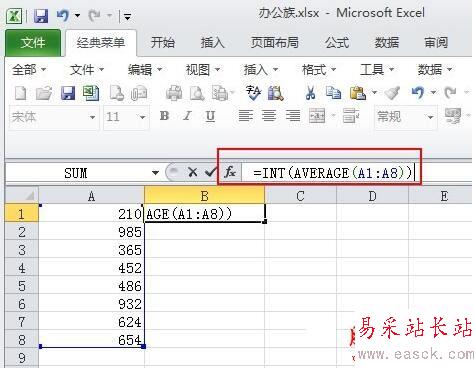Click Merge and Center icon
The height and width of the screenshot is (369, 475).
(x=317, y=116)
